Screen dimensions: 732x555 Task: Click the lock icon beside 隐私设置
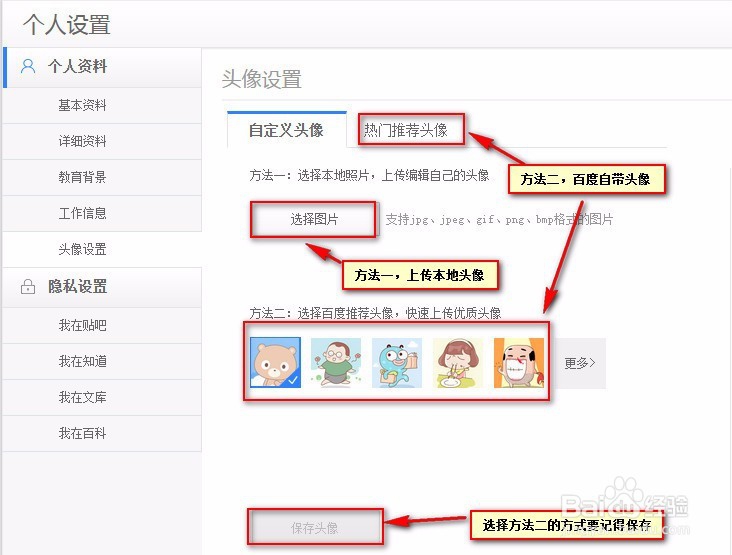[x=28, y=286]
